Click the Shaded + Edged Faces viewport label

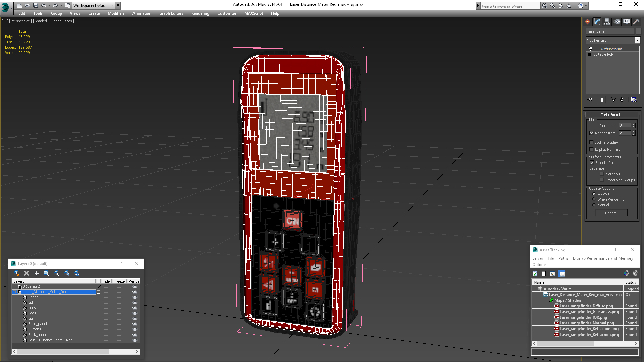[x=53, y=21]
